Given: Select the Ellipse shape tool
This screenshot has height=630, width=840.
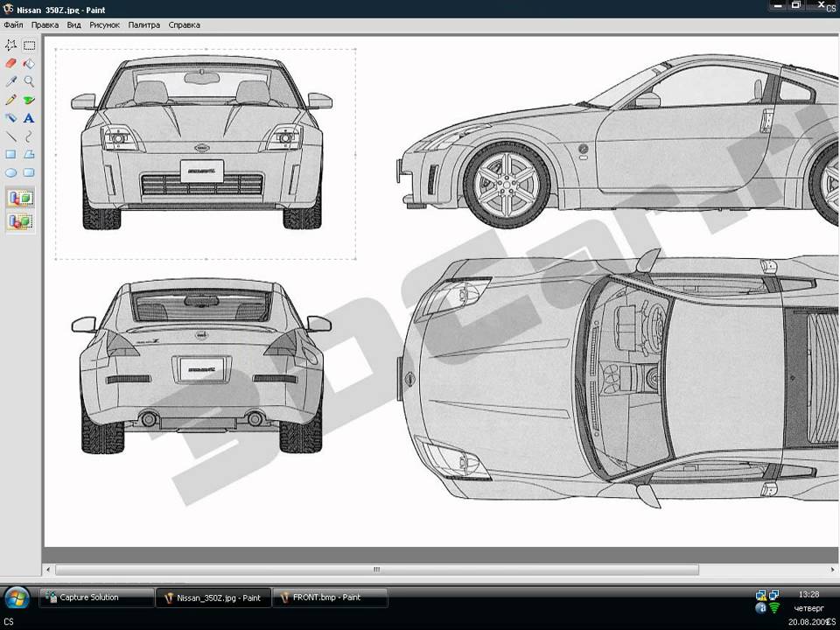Looking at the screenshot, I should coord(10,172).
